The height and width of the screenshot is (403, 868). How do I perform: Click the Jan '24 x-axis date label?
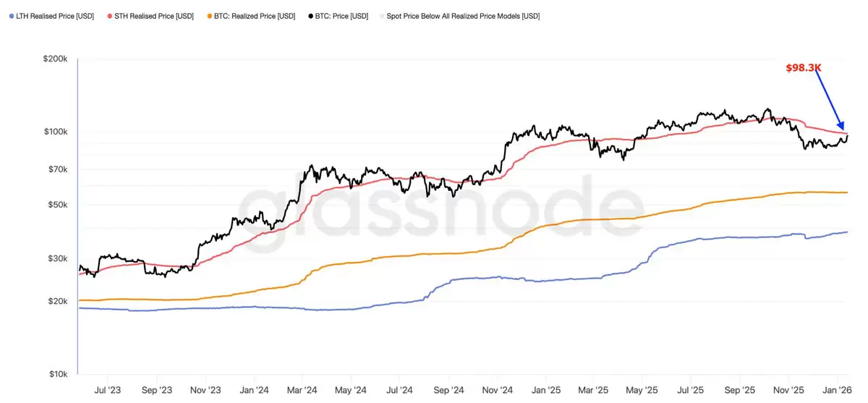point(254,389)
